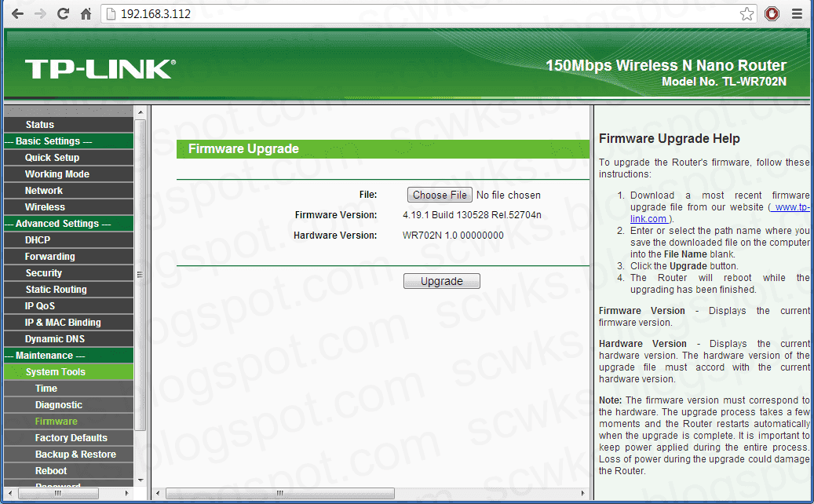The width and height of the screenshot is (814, 504).
Task: Click the page icon in the address bar
Action: point(109,13)
